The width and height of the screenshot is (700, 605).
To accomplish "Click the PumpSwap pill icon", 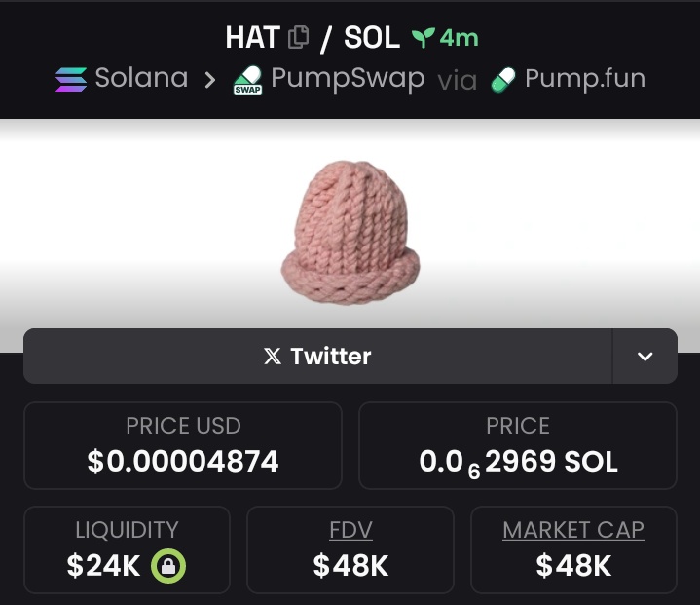I will point(247,80).
